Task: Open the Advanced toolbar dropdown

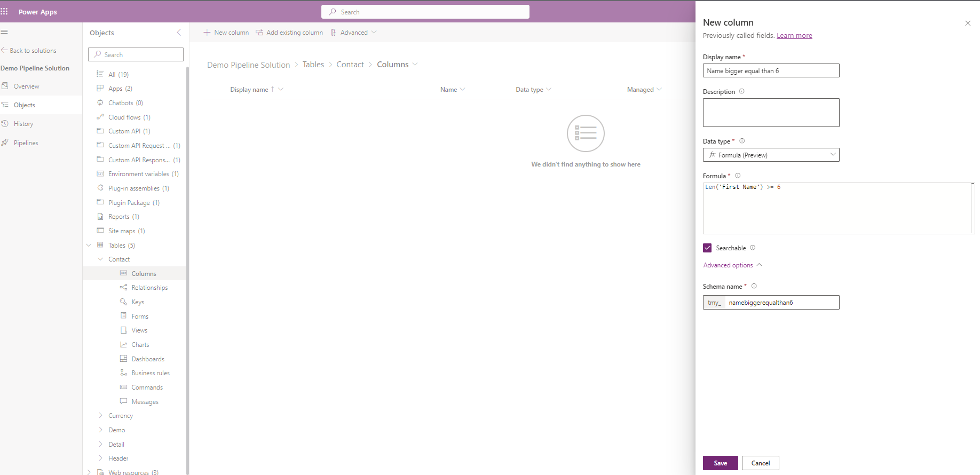Action: 354,33
